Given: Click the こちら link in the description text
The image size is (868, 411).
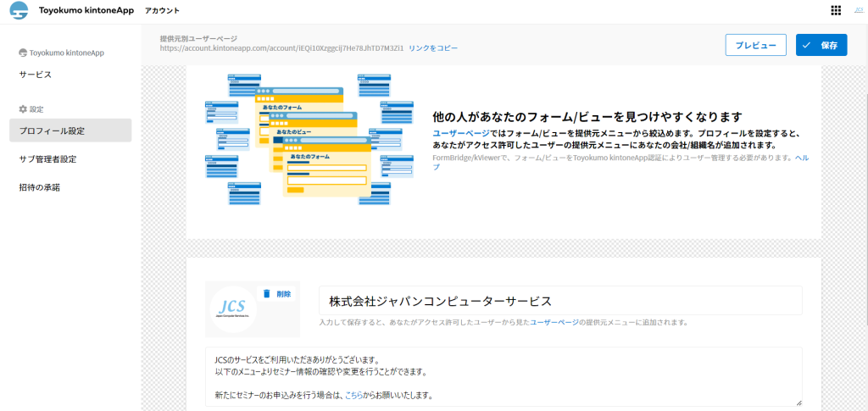Looking at the screenshot, I should [x=354, y=396].
